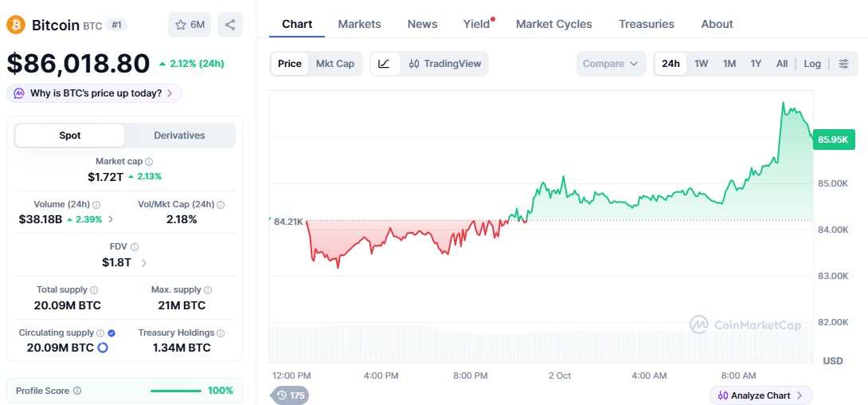The height and width of the screenshot is (405, 868).
Task: Click the $86,018.80 price text
Action: tap(78, 63)
